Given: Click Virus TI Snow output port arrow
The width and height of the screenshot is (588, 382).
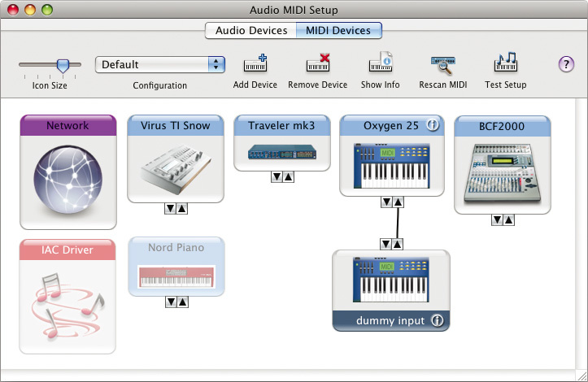Looking at the screenshot, I should (170, 208).
